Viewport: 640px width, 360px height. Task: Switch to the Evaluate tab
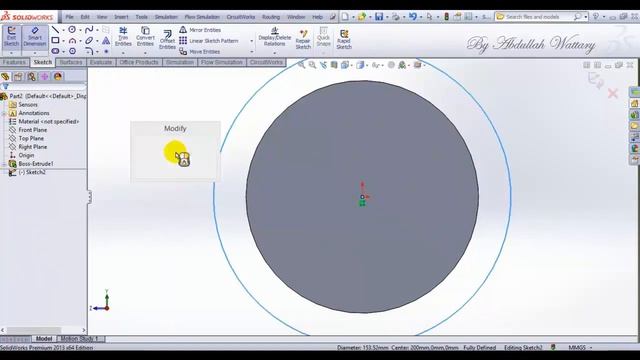pyautogui.click(x=101, y=62)
